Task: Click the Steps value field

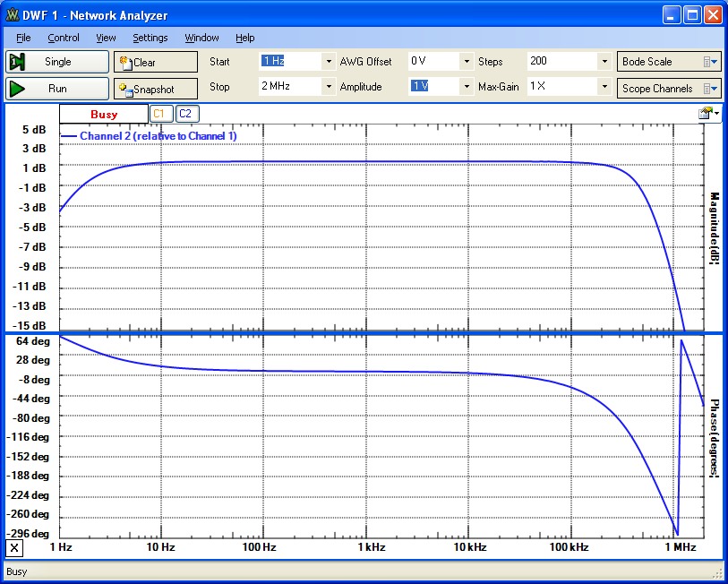Action: click(560, 61)
